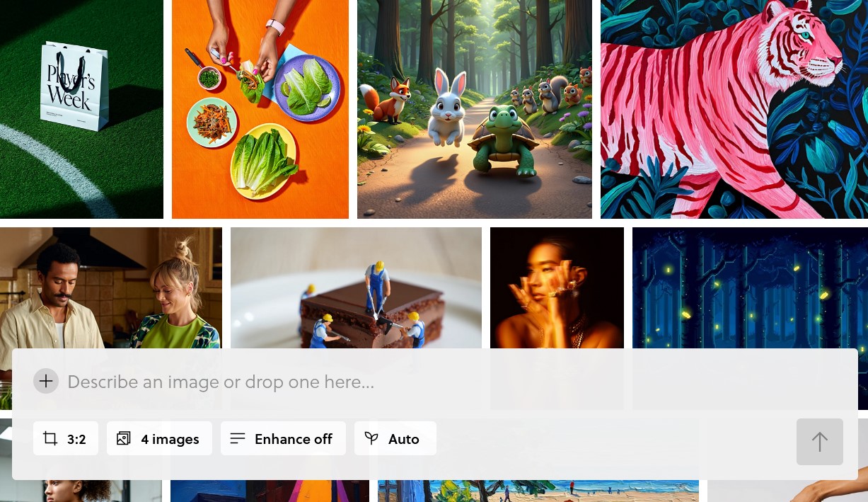868x502 pixels.
Task: Toggle the Enhance off setting
Action: point(283,438)
